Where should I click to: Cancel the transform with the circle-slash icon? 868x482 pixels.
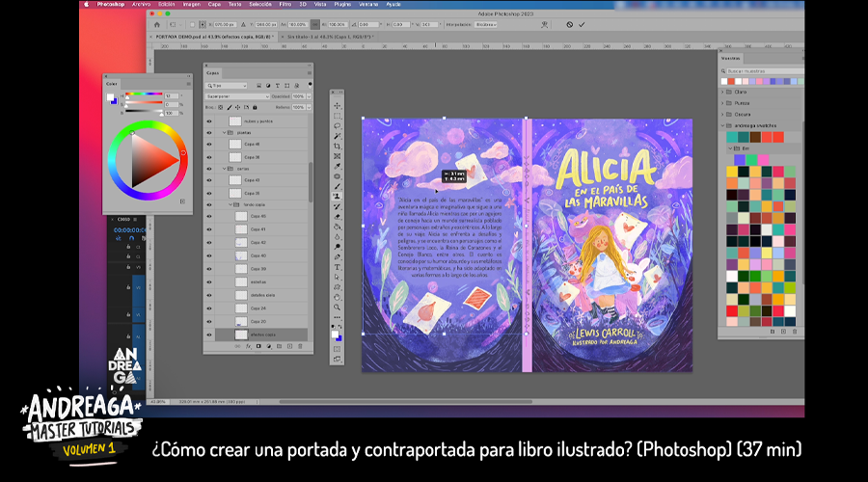tap(569, 24)
